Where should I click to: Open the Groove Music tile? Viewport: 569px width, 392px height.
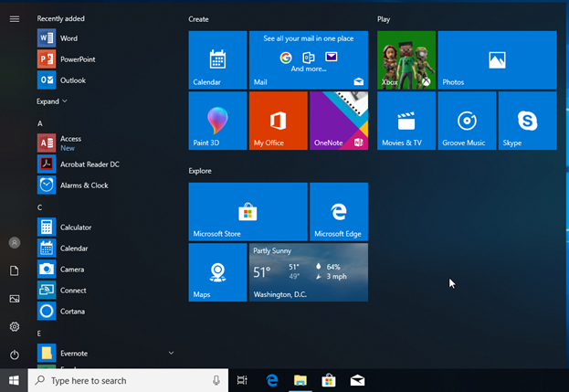(x=467, y=121)
